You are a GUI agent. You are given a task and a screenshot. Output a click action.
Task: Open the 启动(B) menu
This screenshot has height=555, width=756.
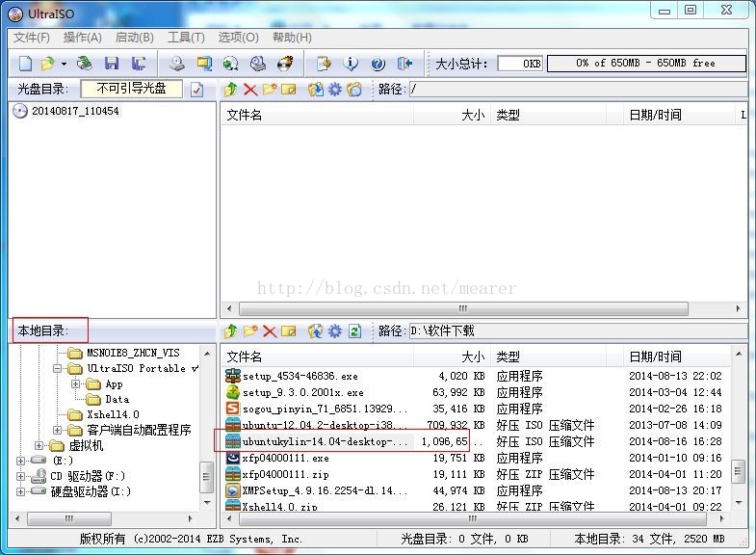click(135, 38)
